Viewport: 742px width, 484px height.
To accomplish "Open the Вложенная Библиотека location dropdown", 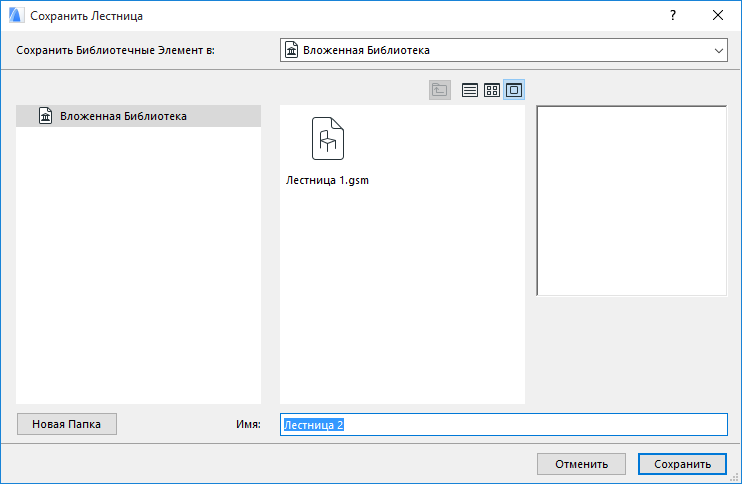I will [504, 50].
